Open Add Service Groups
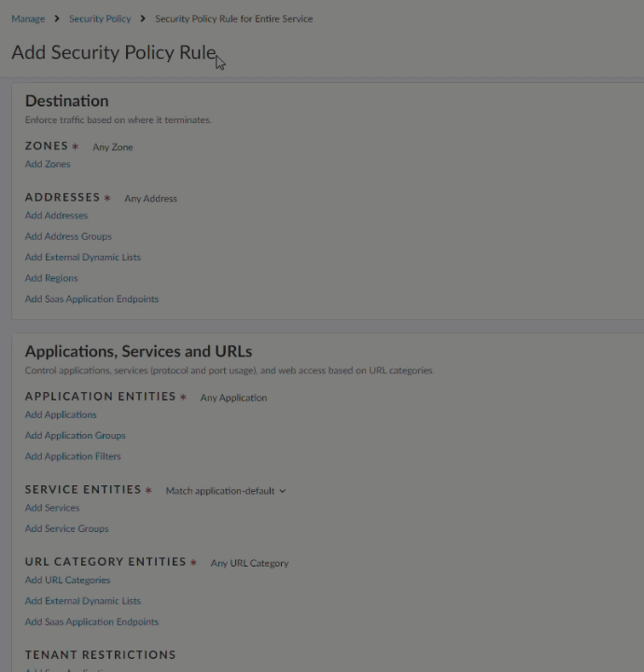Screen dimensions: 644x672 pyautogui.click(x=66, y=529)
